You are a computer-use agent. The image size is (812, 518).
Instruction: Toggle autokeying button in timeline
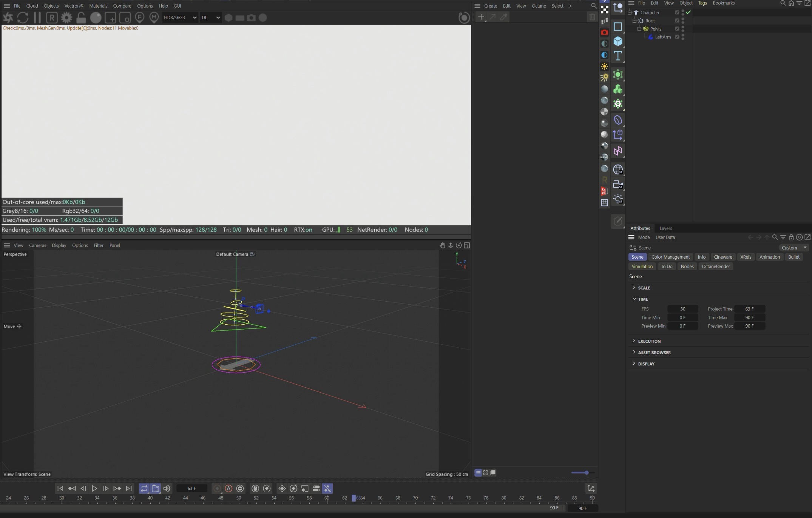tap(228, 489)
